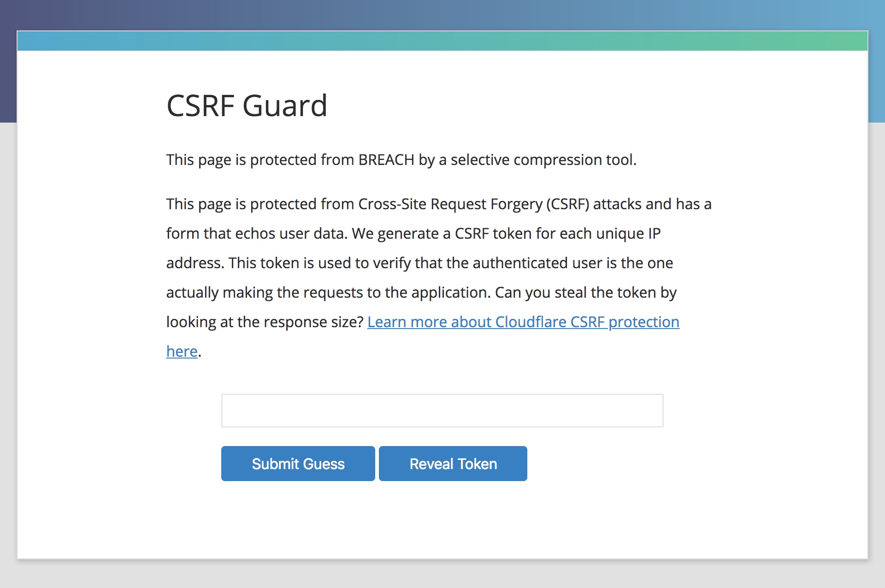Click the teal-green gradient bar atop the card
Viewport: 885px width, 588px height.
(442, 41)
